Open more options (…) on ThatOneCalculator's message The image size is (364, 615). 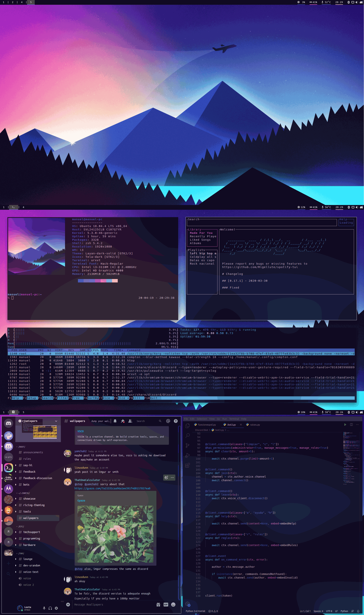[x=173, y=478]
